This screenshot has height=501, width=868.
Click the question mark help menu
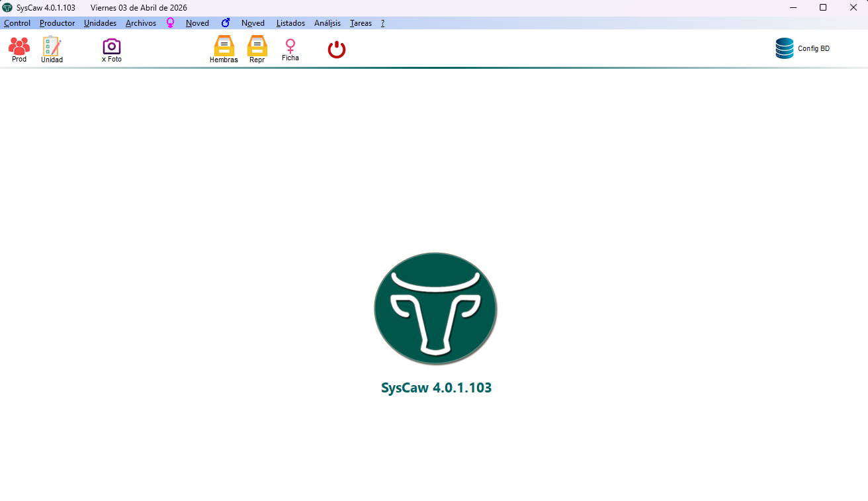(382, 23)
